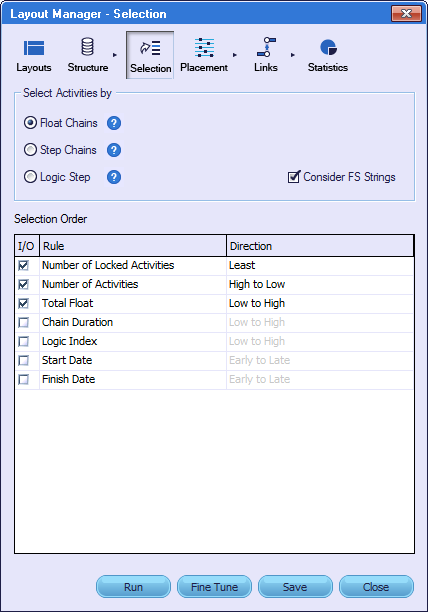Change the 'Least' direction cell
This screenshot has width=428, height=612.
(x=320, y=265)
